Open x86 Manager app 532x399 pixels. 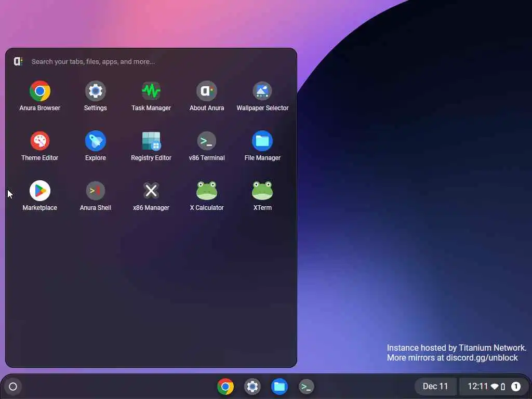click(151, 196)
